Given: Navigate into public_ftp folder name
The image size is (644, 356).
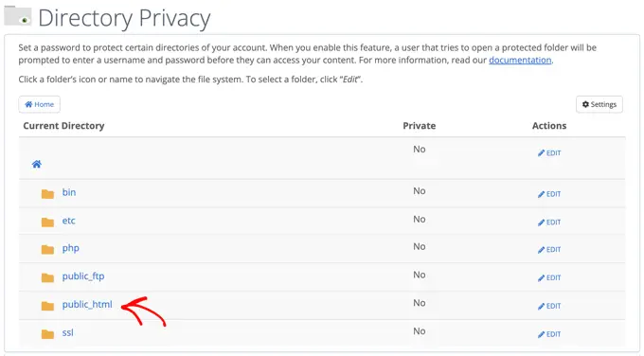Looking at the screenshot, I should pyautogui.click(x=83, y=276).
